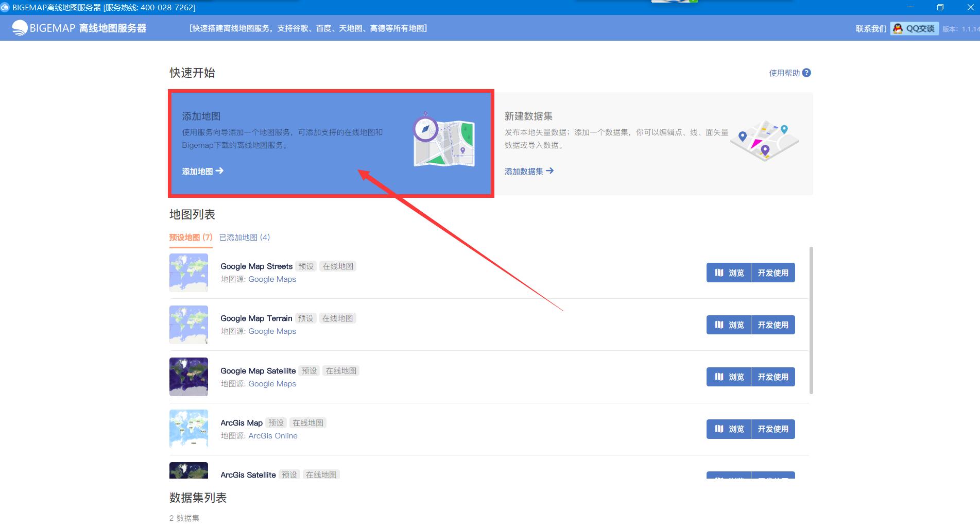Select the 在线地图 badge on Google Map Streets

coord(337,266)
